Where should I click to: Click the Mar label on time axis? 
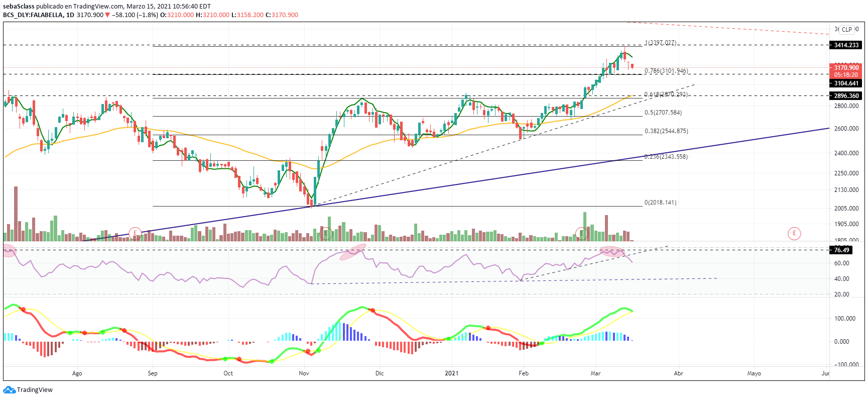[595, 373]
